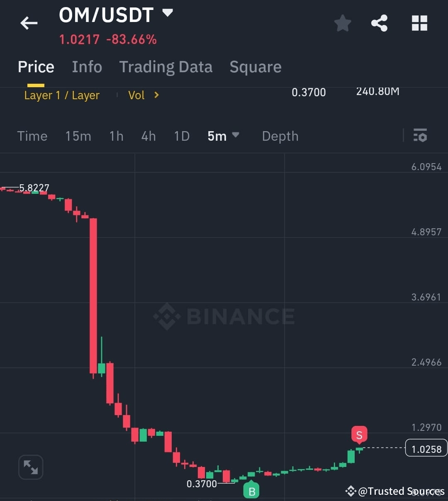Viewport: 448px width, 501px height.
Task: Open the Depth view
Action: click(x=280, y=136)
